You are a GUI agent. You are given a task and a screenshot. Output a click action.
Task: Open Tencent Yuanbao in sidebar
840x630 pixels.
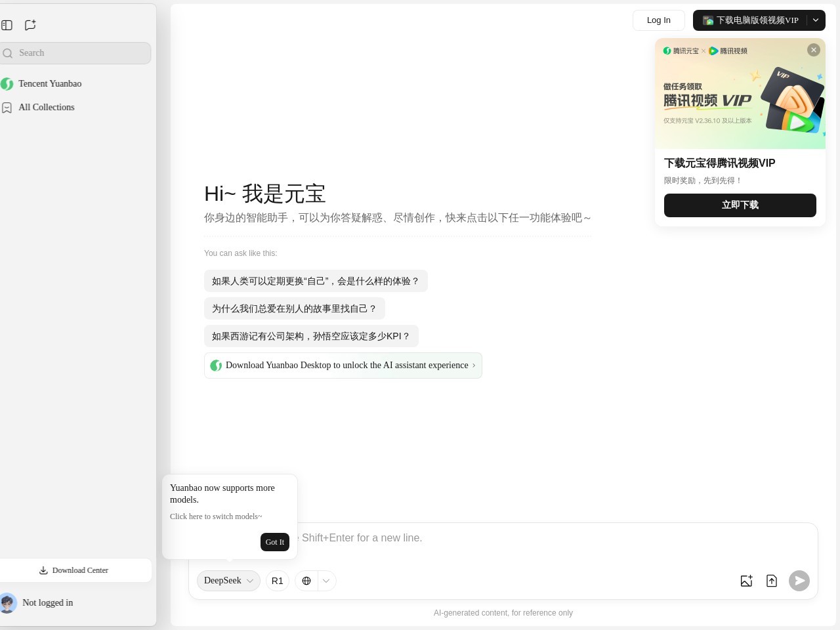pos(50,84)
